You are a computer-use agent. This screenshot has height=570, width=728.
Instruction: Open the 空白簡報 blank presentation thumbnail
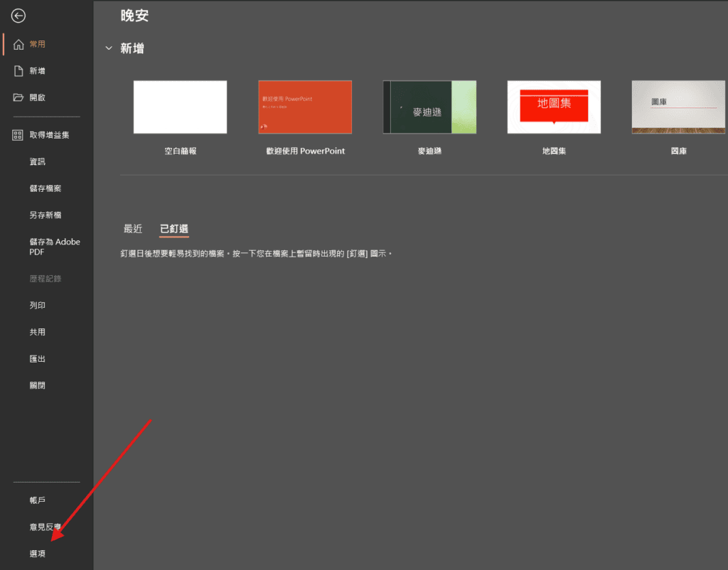[181, 107]
